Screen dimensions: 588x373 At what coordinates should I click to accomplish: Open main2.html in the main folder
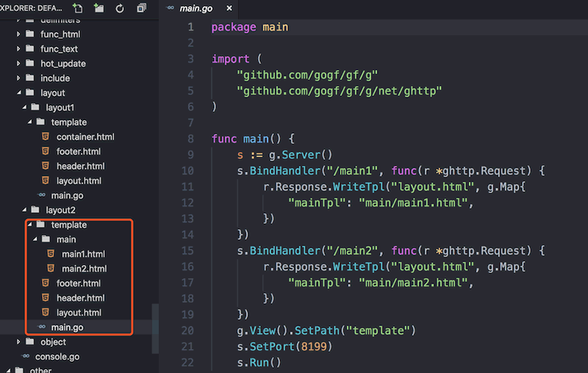pos(84,269)
